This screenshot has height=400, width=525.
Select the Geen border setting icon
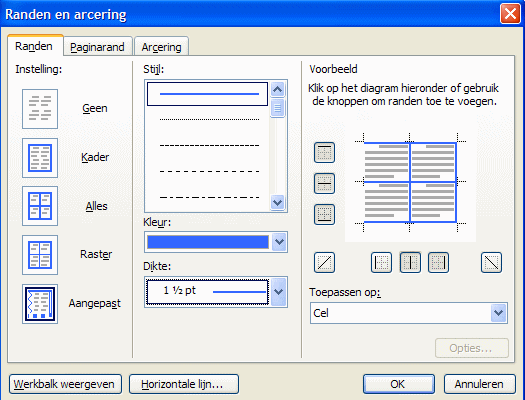click(40, 109)
